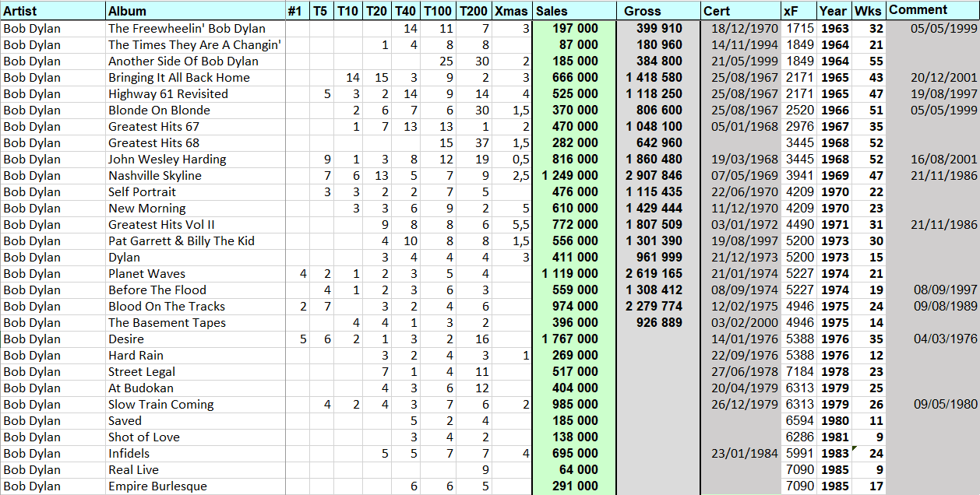Click the Highway 61 Revisited cell
Image resolution: width=980 pixels, height=495 pixels.
(196, 94)
